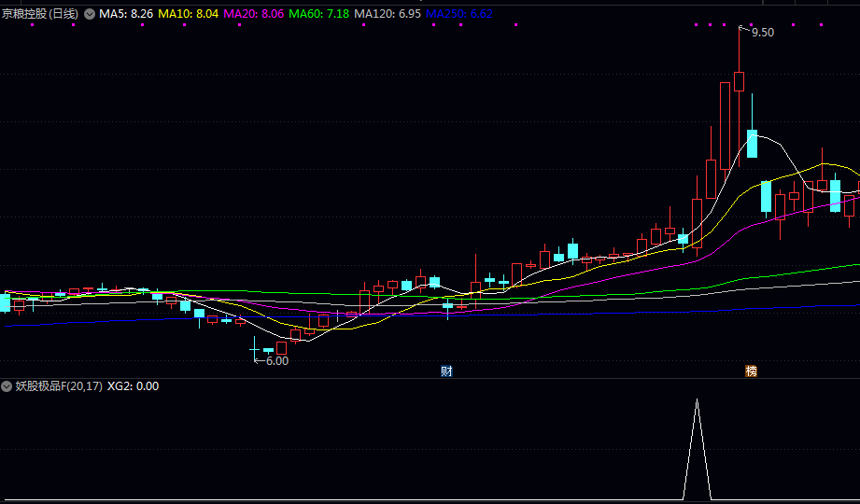The width and height of the screenshot is (860, 504).
Task: Click the blue MA250 legend label
Action: (x=458, y=14)
